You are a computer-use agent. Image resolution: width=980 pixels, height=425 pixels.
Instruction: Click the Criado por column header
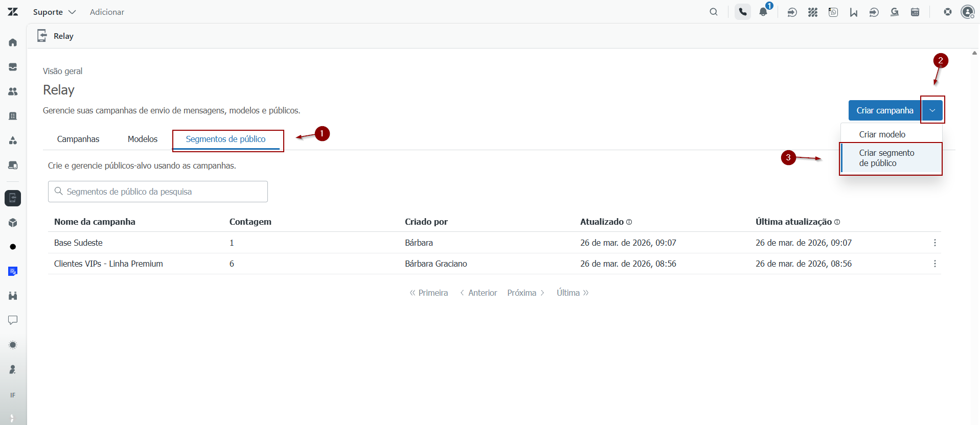pos(426,222)
